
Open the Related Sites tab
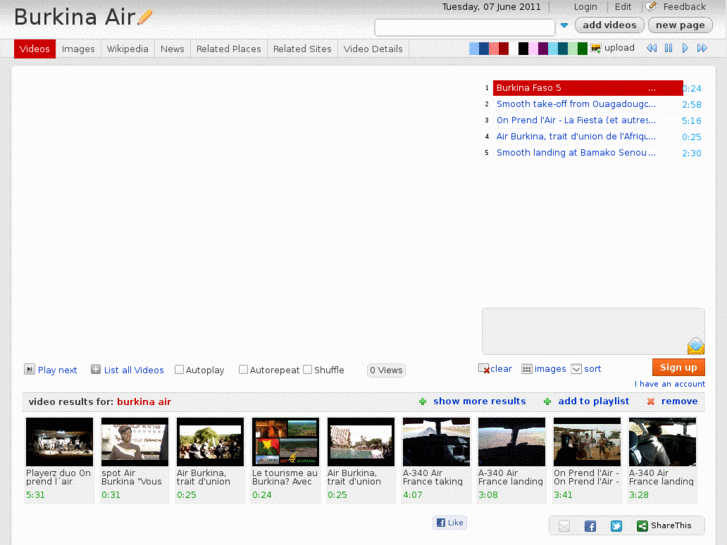302,49
